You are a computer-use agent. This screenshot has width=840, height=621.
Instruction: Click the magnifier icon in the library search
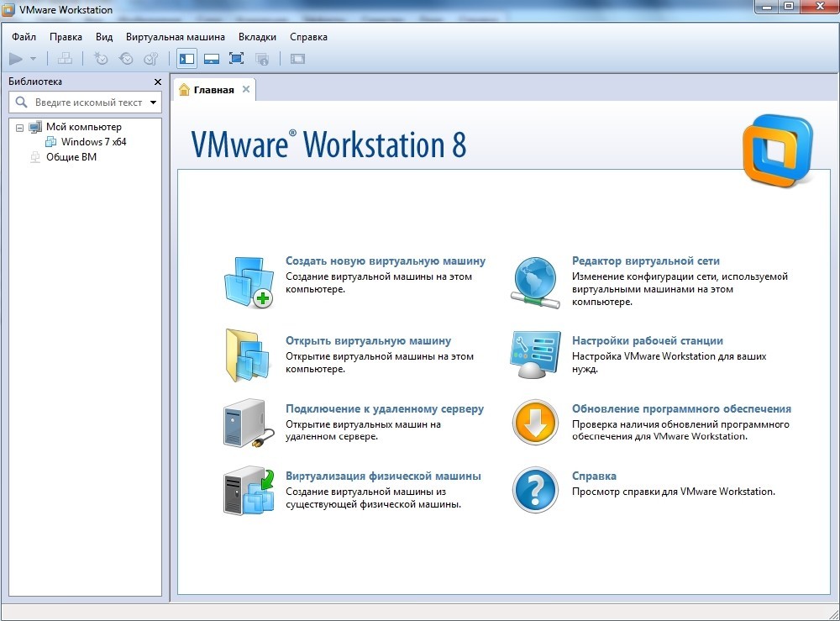coord(22,102)
